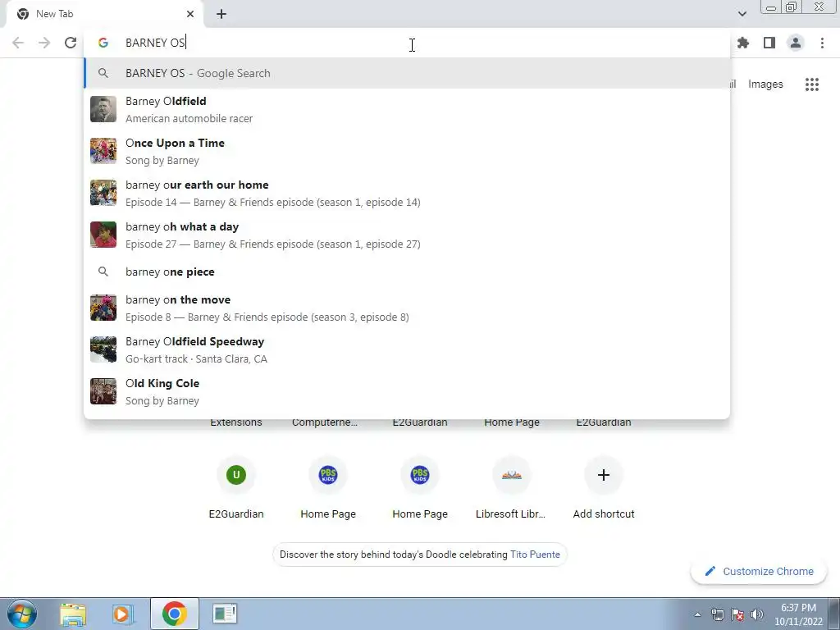Toggle the side panel icon

[769, 43]
